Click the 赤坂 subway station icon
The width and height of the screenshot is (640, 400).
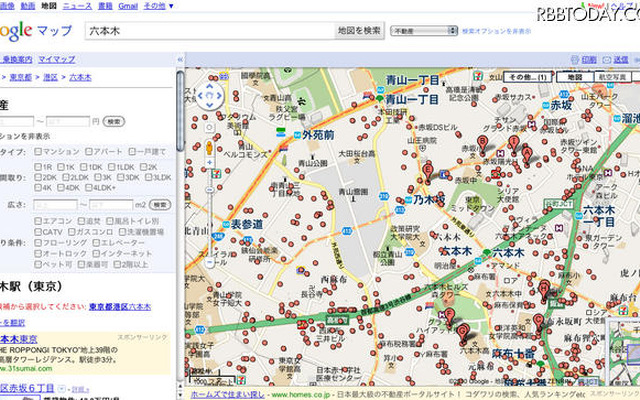tap(546, 105)
